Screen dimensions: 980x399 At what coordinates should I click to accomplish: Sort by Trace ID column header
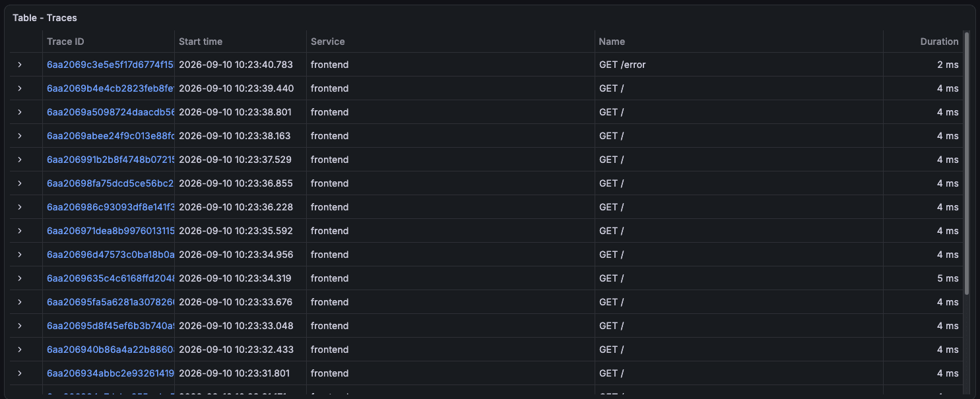(65, 42)
